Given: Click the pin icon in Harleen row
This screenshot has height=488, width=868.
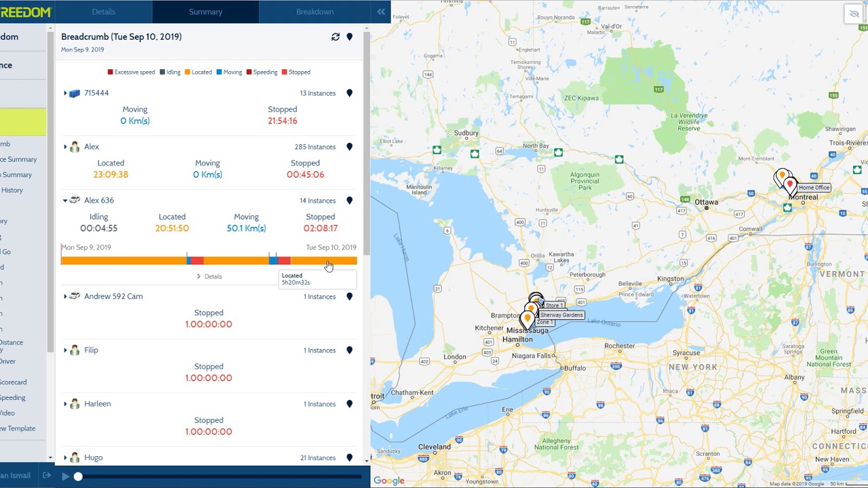Looking at the screenshot, I should coord(349,404).
